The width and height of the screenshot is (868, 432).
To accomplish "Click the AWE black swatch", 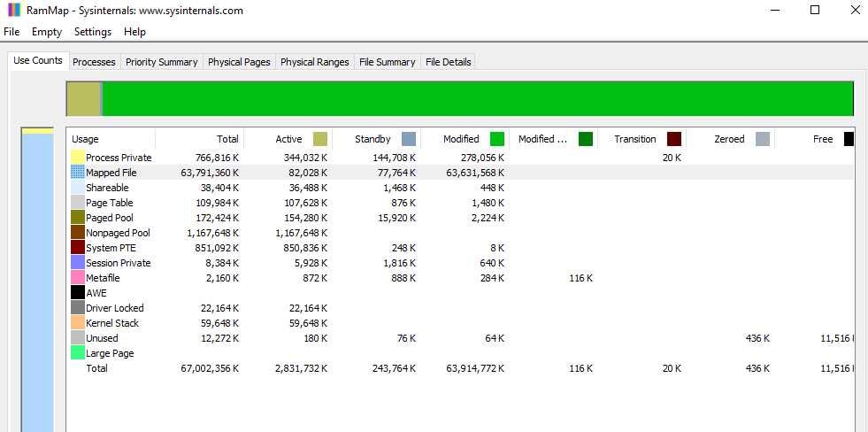I will pyautogui.click(x=78, y=293).
